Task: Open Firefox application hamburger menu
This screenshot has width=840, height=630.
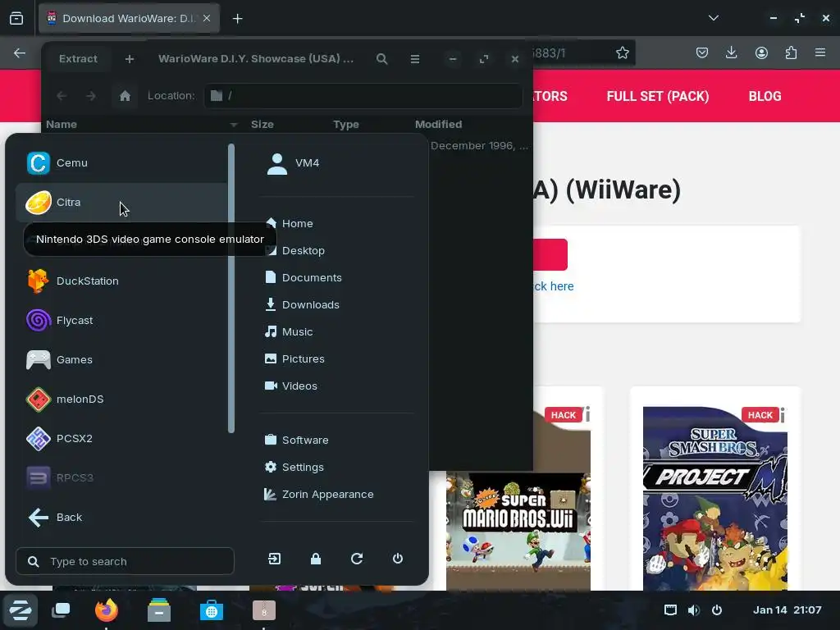Action: coord(820,52)
